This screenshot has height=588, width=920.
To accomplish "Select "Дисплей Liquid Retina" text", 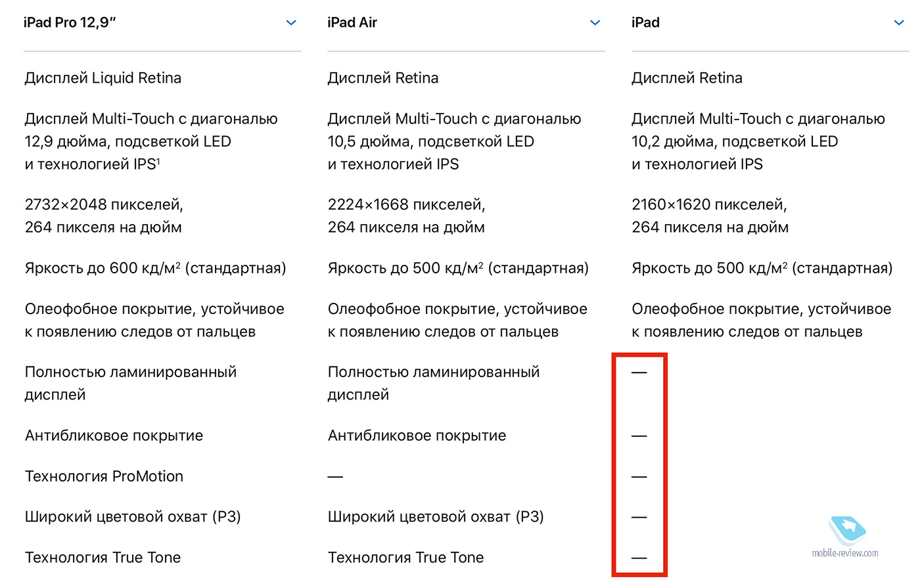I will click(103, 78).
